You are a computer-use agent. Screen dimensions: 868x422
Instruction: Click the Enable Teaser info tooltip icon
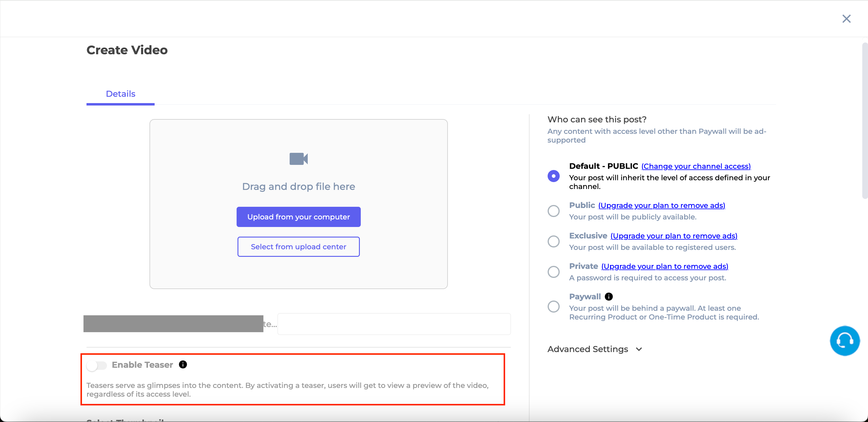184,364
